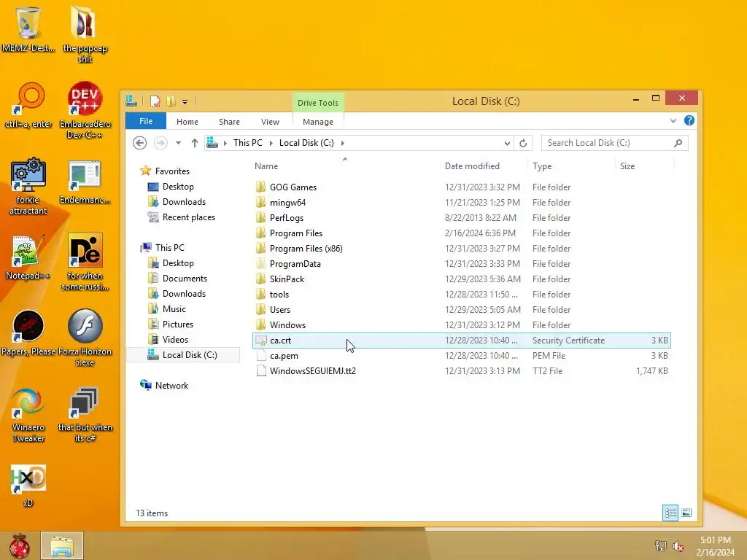The height and width of the screenshot is (560, 747).
Task: Sort by the Name column header
Action: (x=345, y=166)
